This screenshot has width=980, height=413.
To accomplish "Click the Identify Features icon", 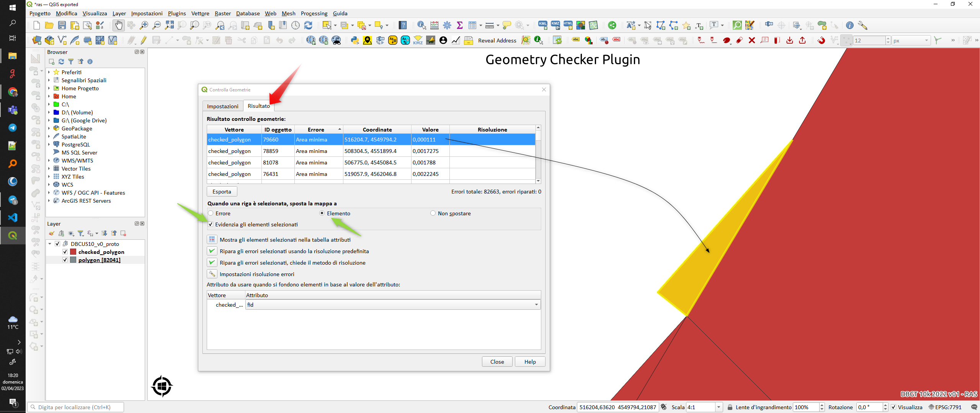I will tap(421, 26).
